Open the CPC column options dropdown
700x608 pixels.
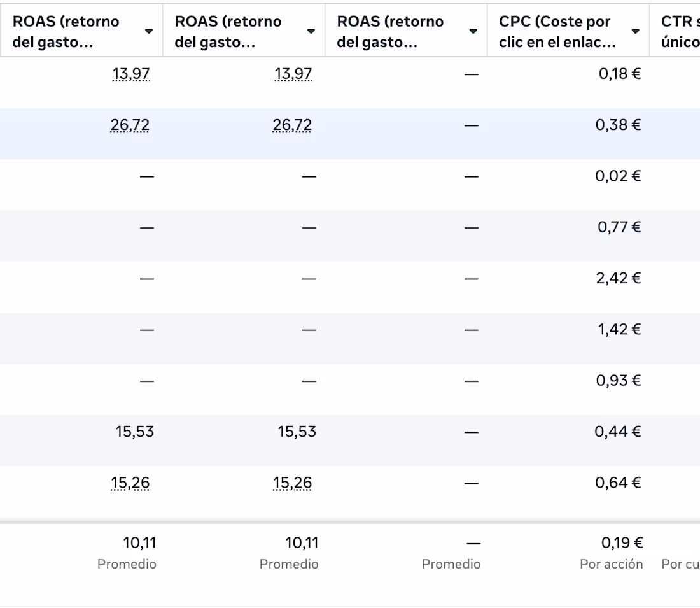coord(635,30)
